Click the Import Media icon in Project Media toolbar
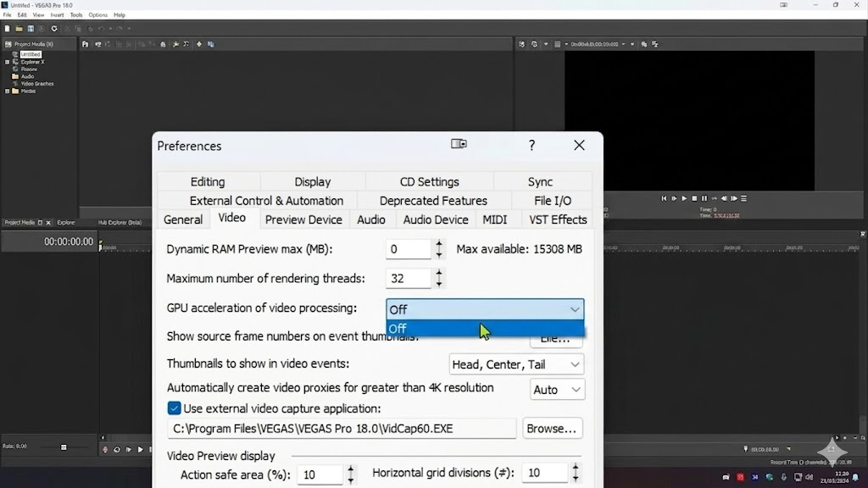This screenshot has width=868, height=488. (x=86, y=44)
